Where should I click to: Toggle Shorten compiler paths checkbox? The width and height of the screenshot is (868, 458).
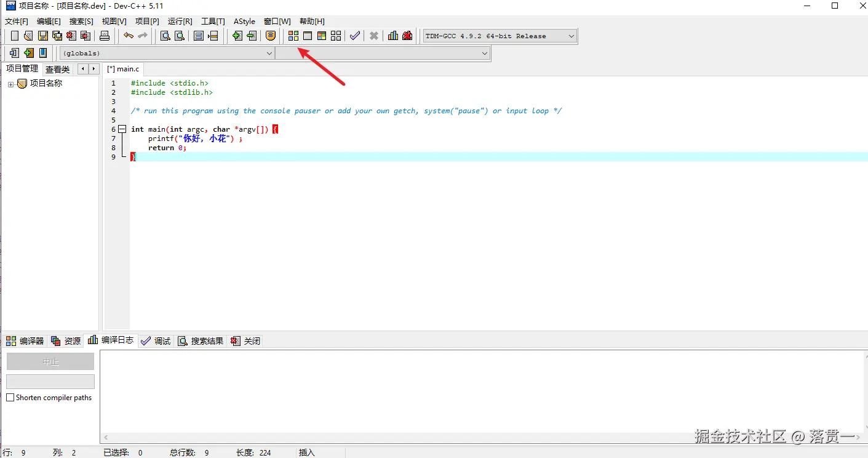10,398
